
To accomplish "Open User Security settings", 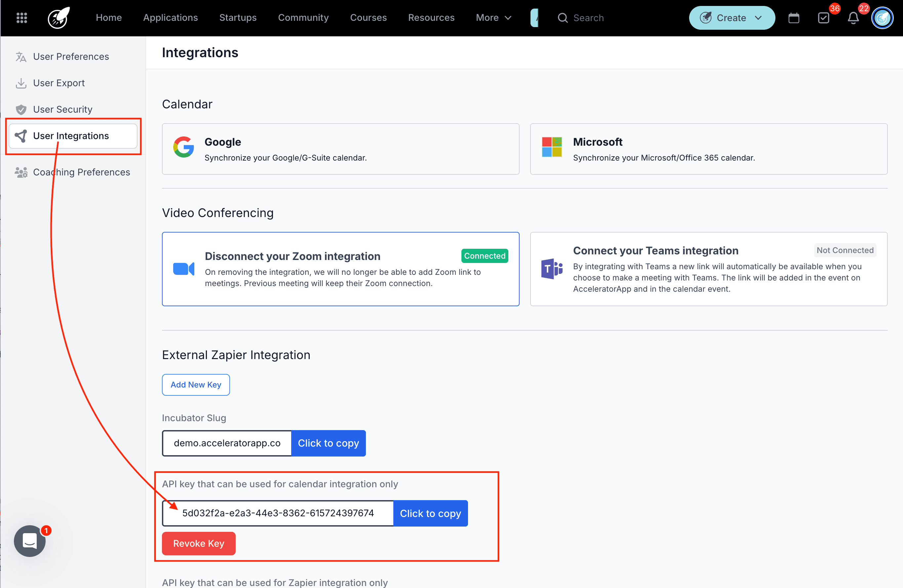I will coord(62,109).
